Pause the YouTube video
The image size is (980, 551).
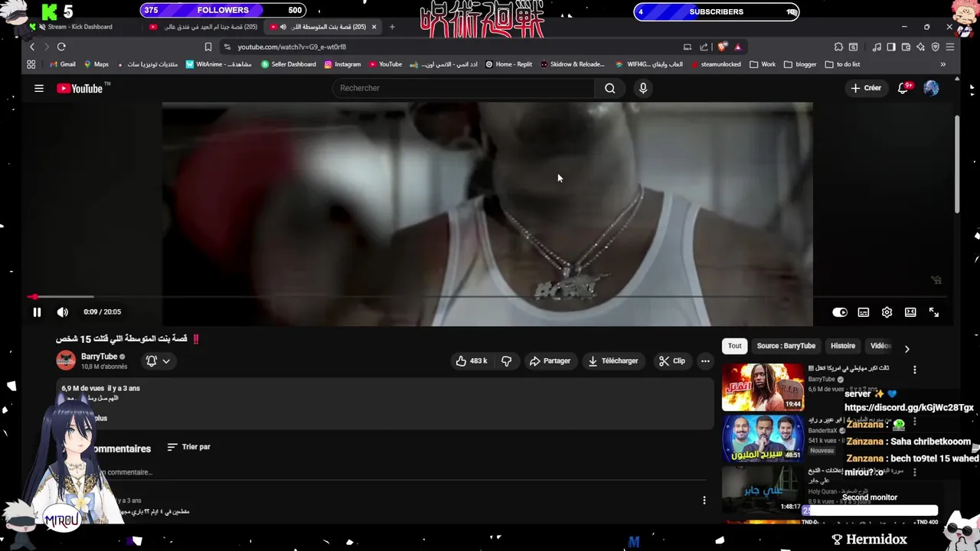click(37, 312)
